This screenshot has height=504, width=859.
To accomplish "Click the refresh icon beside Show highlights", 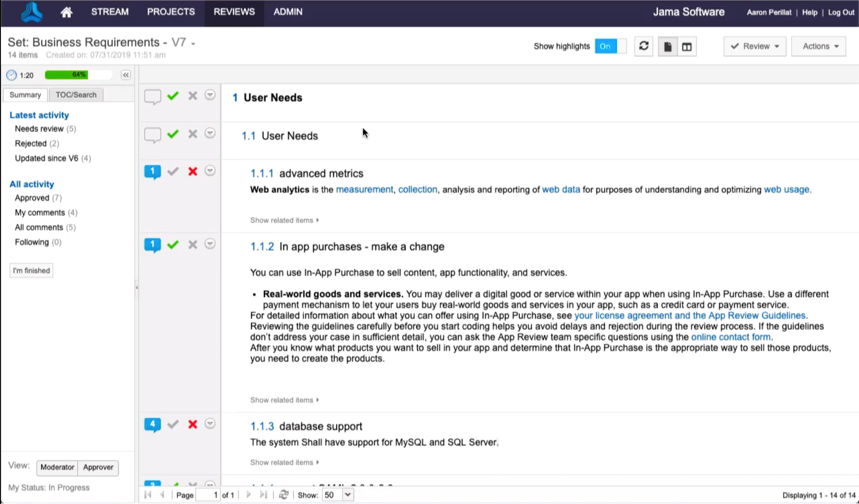I will click(643, 46).
